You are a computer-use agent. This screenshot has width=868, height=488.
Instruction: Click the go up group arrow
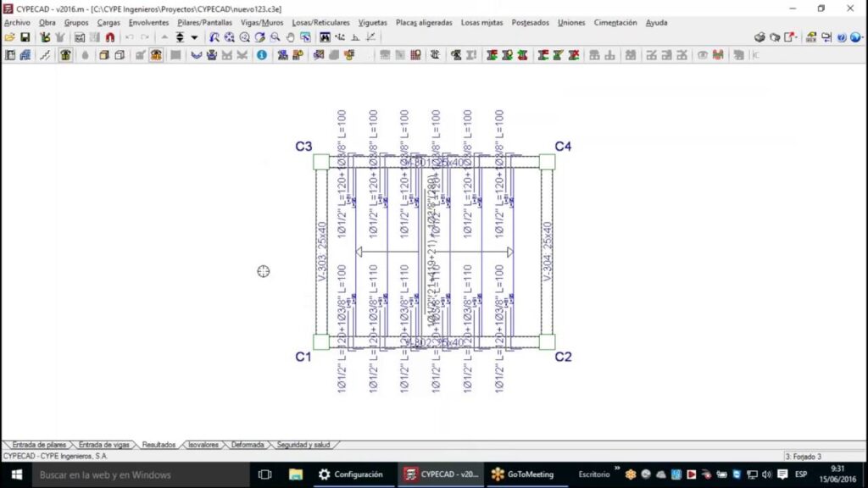pos(164,37)
